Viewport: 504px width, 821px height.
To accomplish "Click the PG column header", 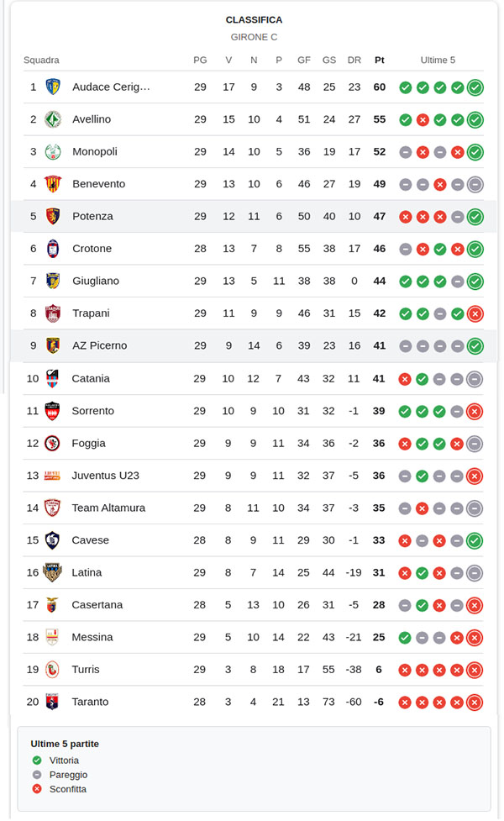I will coord(200,60).
